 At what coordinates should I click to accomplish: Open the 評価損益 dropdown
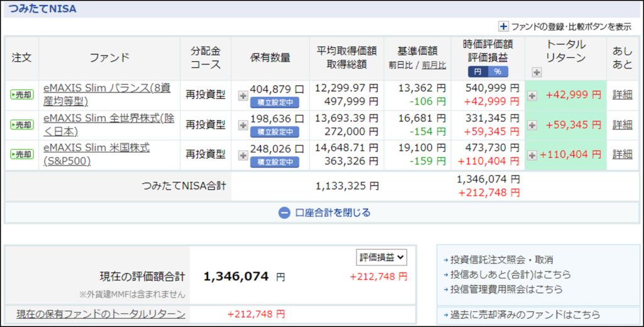click(x=382, y=258)
